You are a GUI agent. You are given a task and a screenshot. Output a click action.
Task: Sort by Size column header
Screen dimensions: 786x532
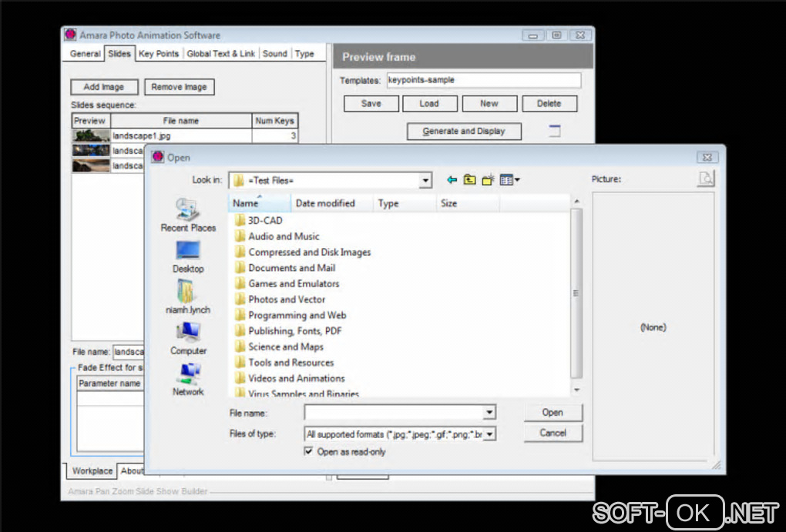click(467, 203)
